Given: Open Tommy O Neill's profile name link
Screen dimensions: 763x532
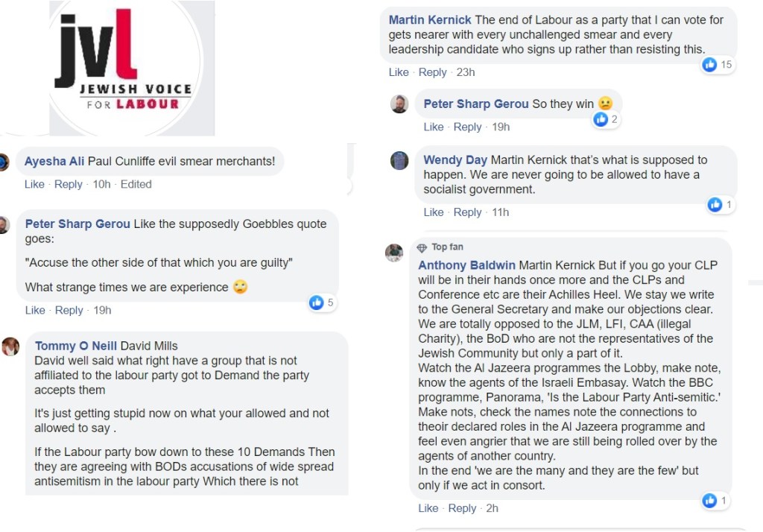Looking at the screenshot, I should (x=76, y=346).
